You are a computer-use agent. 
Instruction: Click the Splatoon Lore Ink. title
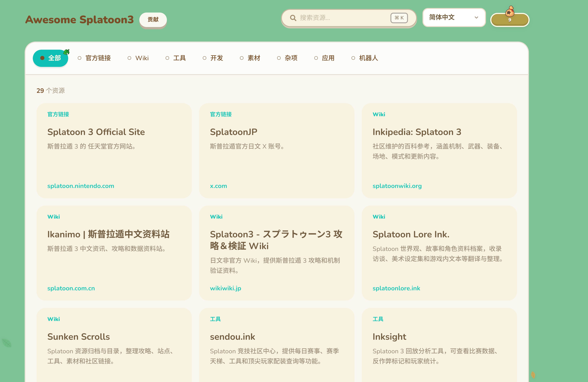[x=411, y=234]
